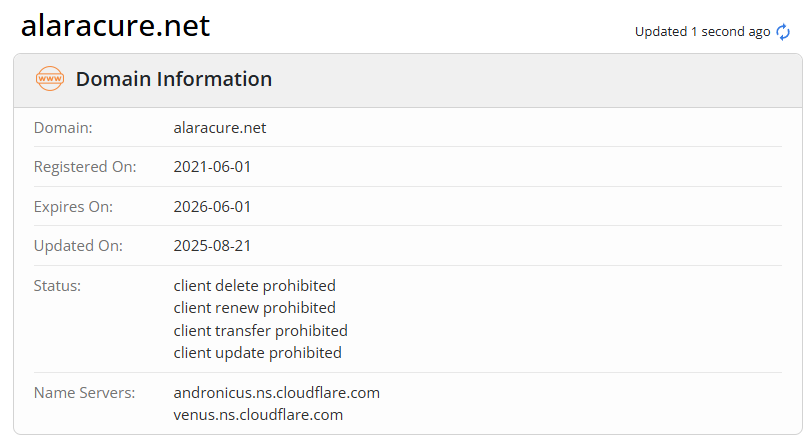The image size is (812, 438).
Task: Click "client renew prohibited" status
Action: (254, 308)
